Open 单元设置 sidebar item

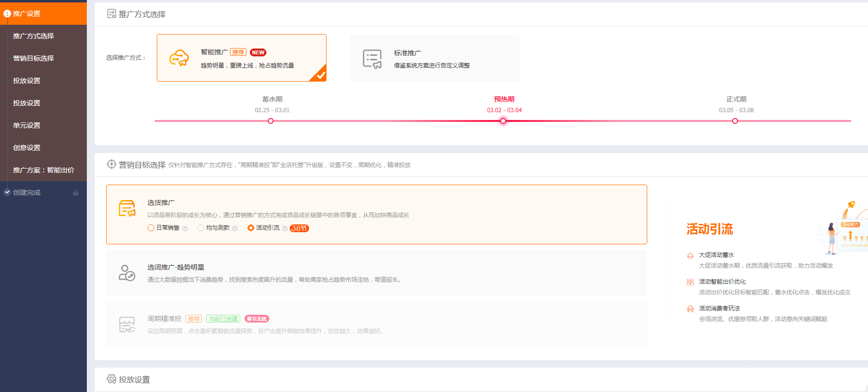pyautogui.click(x=27, y=125)
